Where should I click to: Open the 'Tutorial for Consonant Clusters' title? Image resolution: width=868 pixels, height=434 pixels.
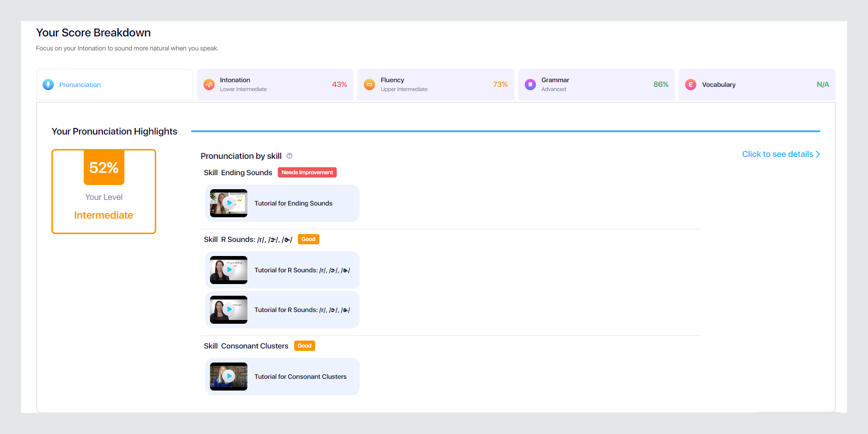pos(300,377)
